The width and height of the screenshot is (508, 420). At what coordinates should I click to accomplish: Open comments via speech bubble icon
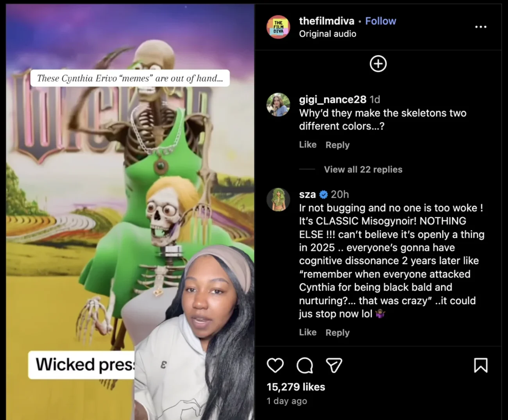305,365
